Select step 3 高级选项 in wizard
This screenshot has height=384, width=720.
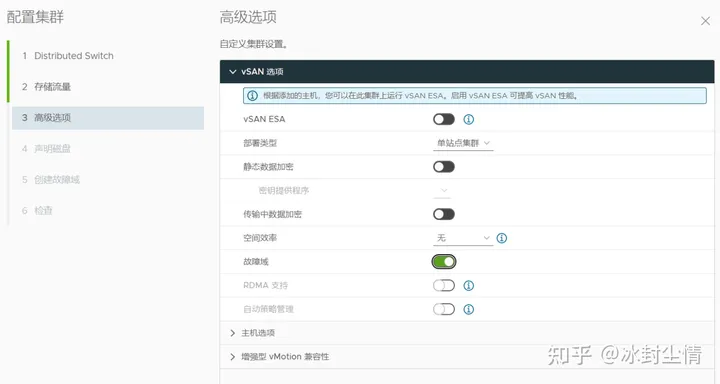[x=108, y=118]
